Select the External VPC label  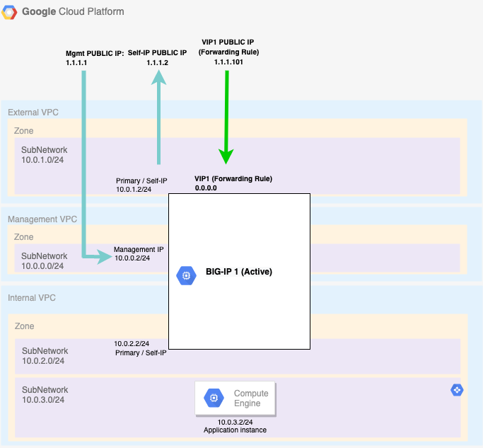pyautogui.click(x=34, y=112)
